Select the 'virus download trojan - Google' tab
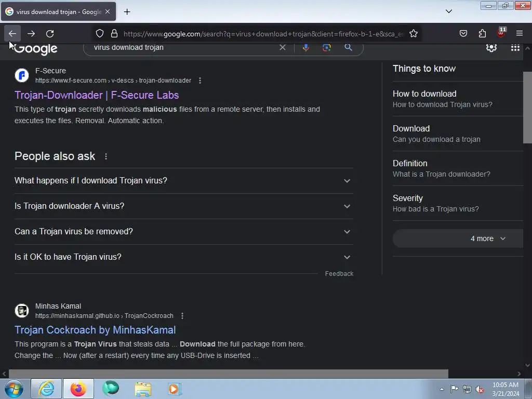Image resolution: width=532 pixels, height=399 pixels. [x=58, y=11]
